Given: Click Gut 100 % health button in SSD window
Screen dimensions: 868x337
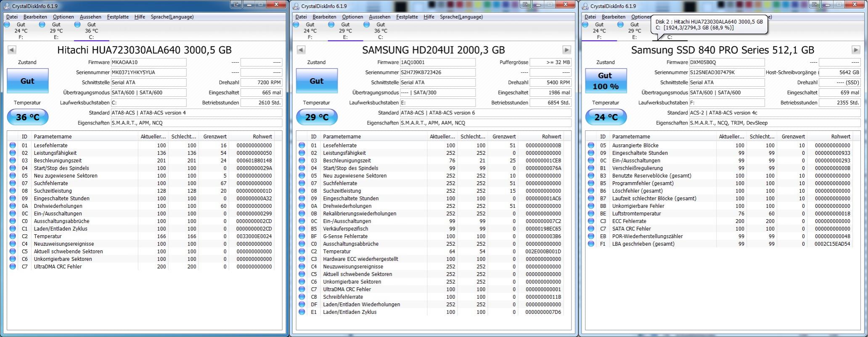Looking at the screenshot, I should [606, 81].
